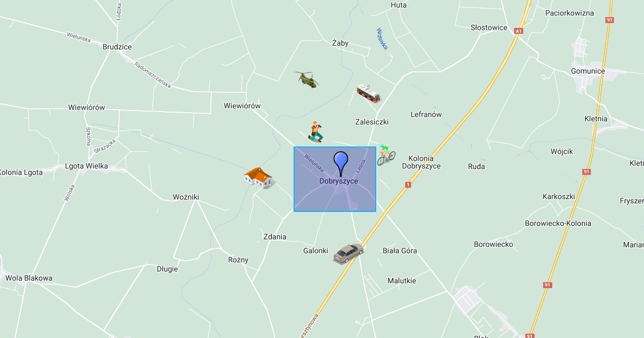The width and height of the screenshot is (644, 338).
Task: Select the Słostowice label near A1
Action: 489,27
